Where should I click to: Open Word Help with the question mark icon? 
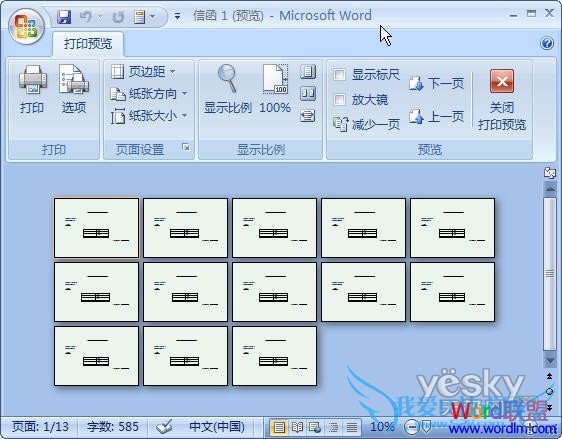(x=547, y=43)
